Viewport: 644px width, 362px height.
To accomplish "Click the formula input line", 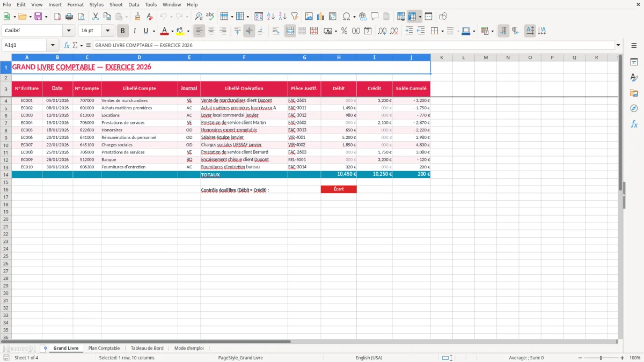I will pos(353,46).
